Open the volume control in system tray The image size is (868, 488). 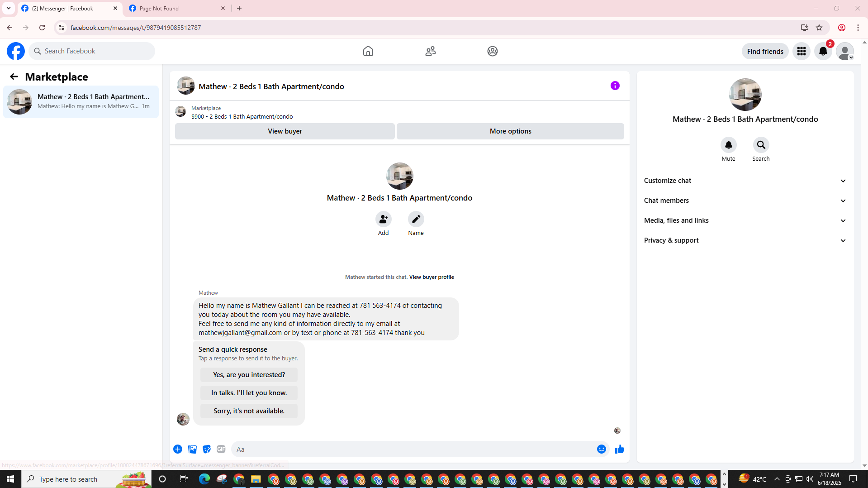[810, 479]
